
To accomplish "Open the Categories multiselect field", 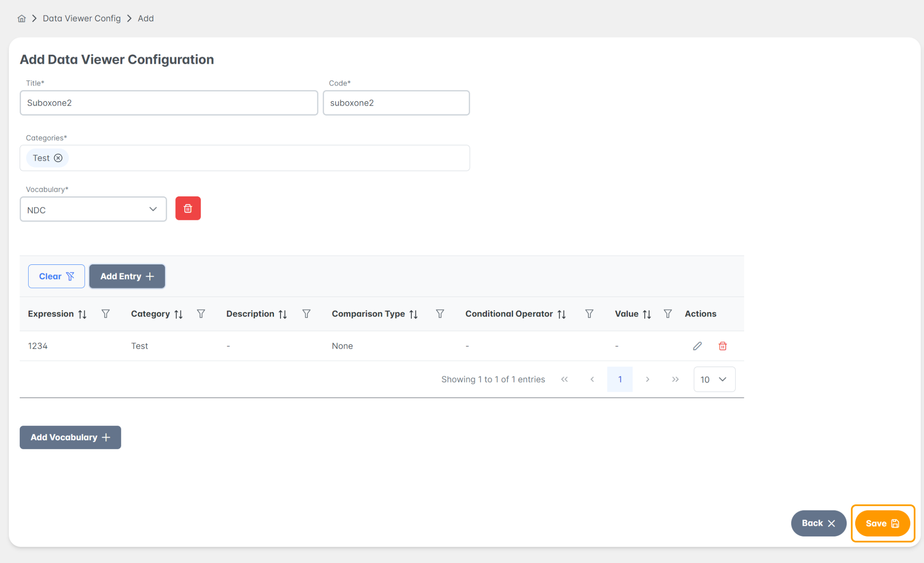I will point(265,158).
